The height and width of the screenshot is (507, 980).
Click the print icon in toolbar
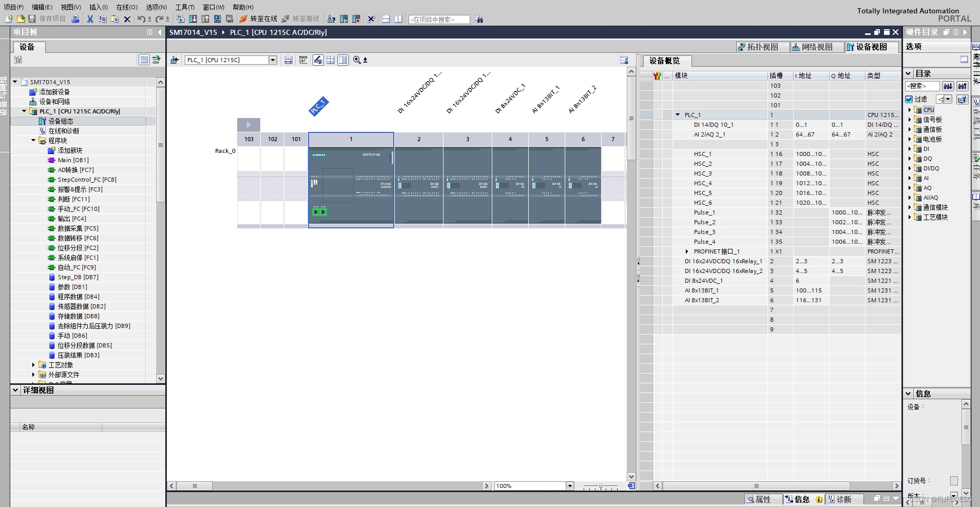pos(75,19)
